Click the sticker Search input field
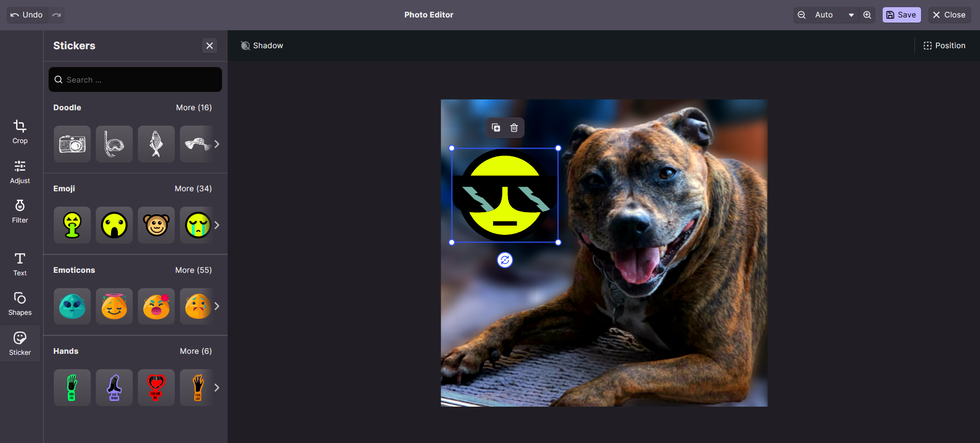980x443 pixels. pyautogui.click(x=135, y=80)
